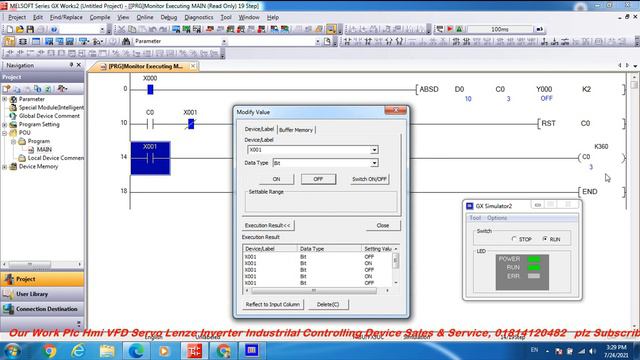Switch to the Device/Label tab
640x360 pixels.
pyautogui.click(x=259, y=129)
